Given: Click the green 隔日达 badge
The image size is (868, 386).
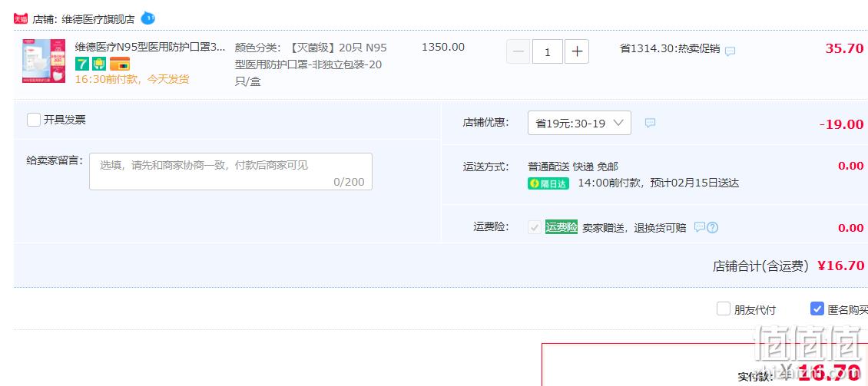Looking at the screenshot, I should (548, 183).
